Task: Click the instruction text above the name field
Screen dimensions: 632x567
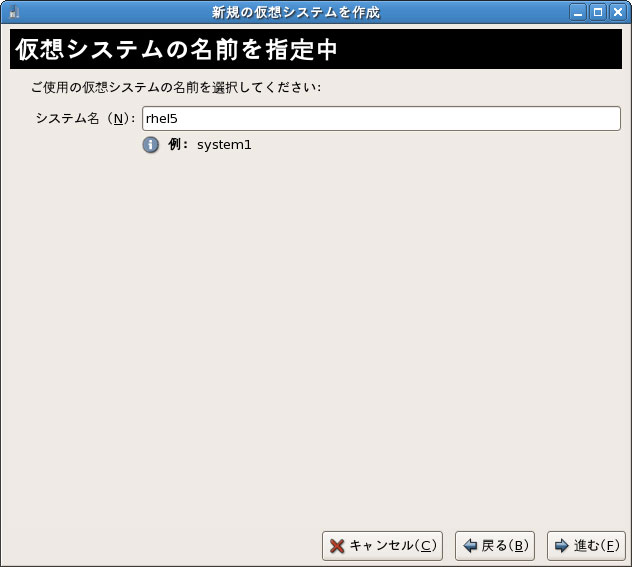Action: (x=175, y=87)
